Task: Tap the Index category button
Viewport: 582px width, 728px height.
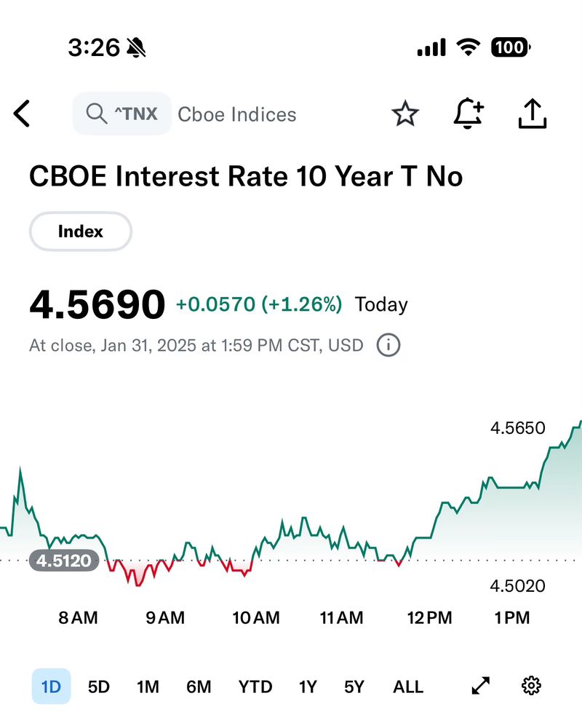Action: click(80, 232)
